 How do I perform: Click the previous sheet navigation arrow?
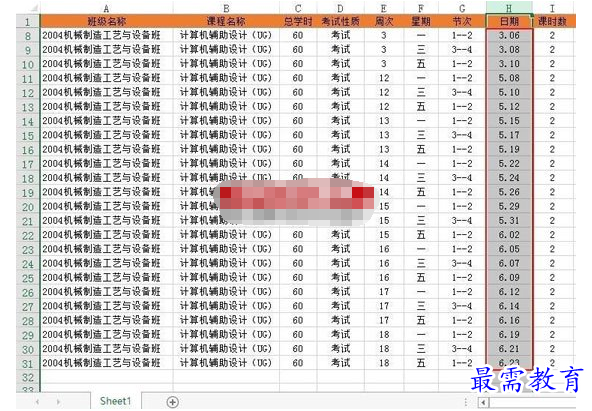click(x=37, y=402)
